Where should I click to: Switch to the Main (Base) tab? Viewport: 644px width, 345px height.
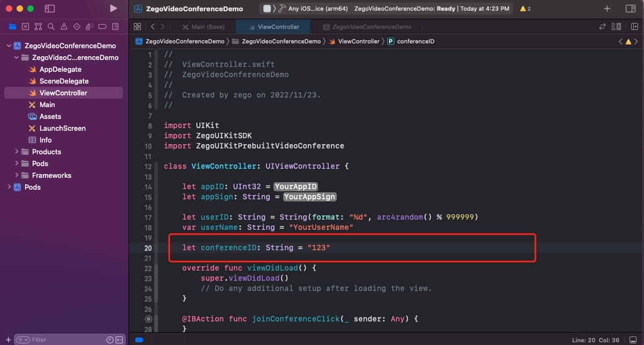203,26
